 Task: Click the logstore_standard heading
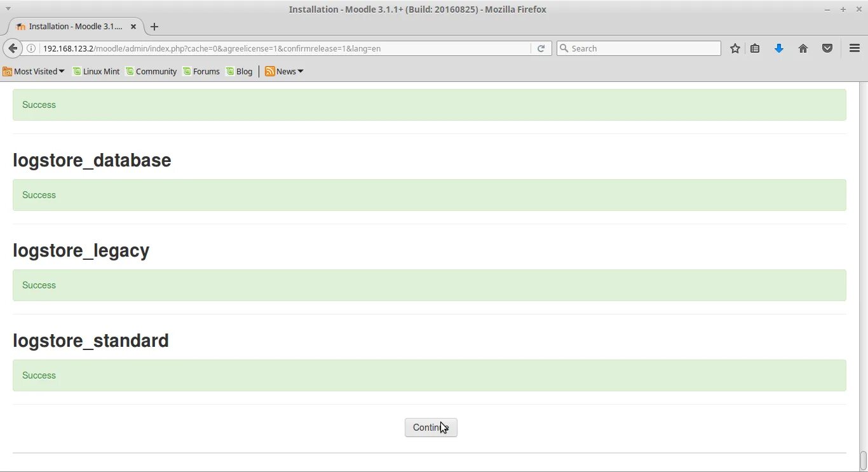(x=91, y=341)
